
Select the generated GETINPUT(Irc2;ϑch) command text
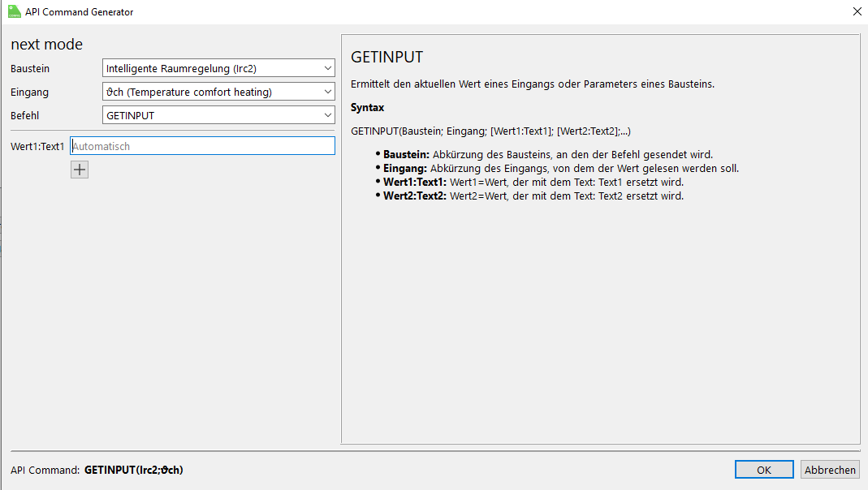133,470
